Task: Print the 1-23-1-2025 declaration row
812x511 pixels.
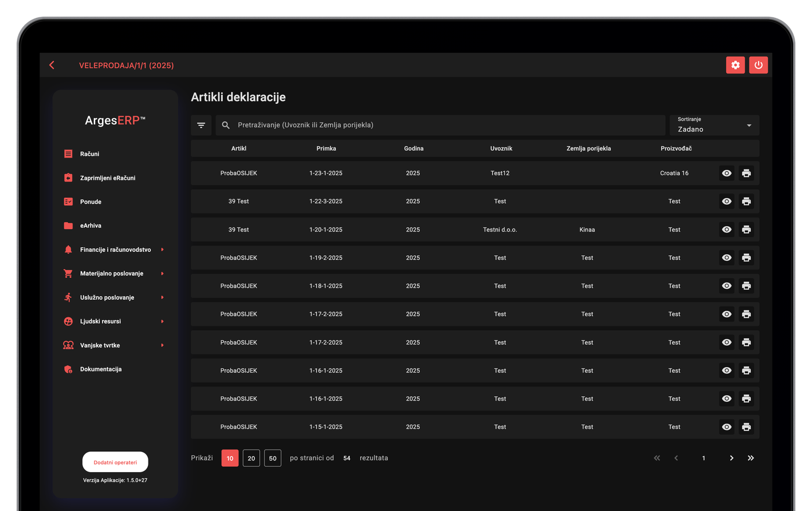Action: (x=746, y=173)
